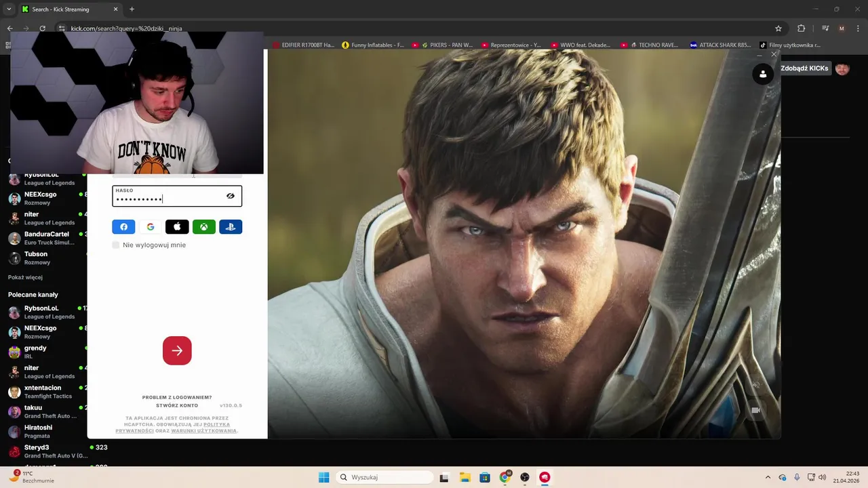Open clock showing 22:43
This screenshot has height=488, width=868.
coord(846,477)
